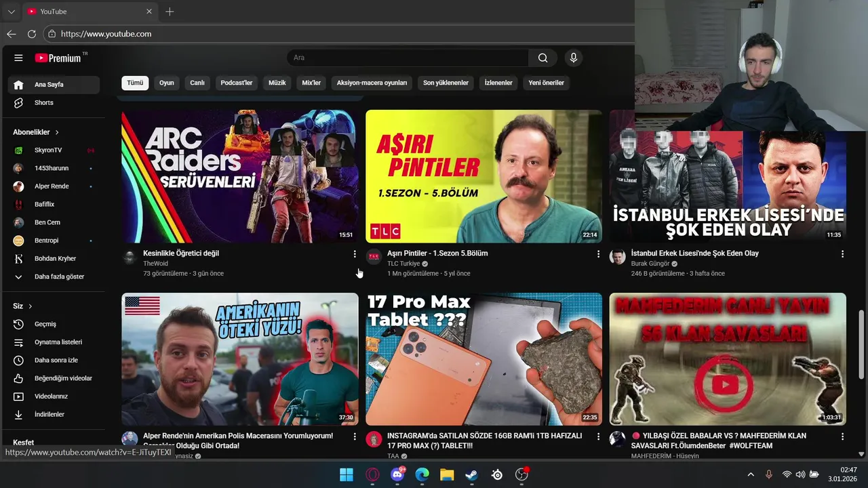Open Geçmiş history in the sidebar
The image size is (868, 488).
pos(54,324)
